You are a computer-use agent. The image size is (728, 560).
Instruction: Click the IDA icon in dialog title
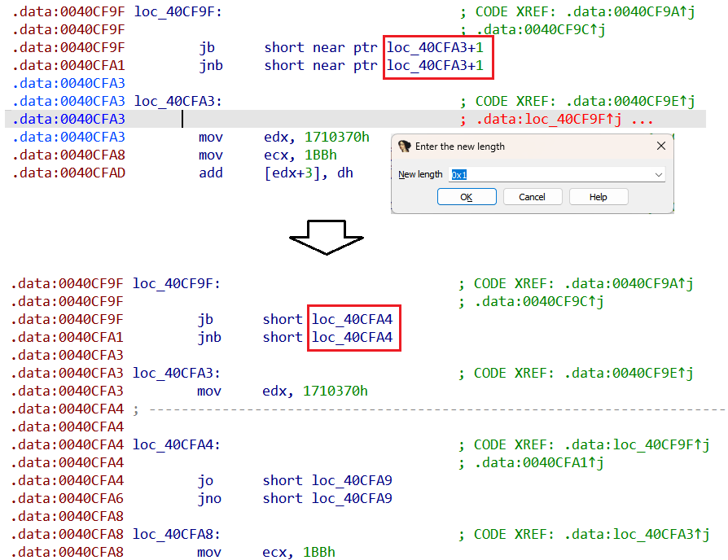point(404,147)
